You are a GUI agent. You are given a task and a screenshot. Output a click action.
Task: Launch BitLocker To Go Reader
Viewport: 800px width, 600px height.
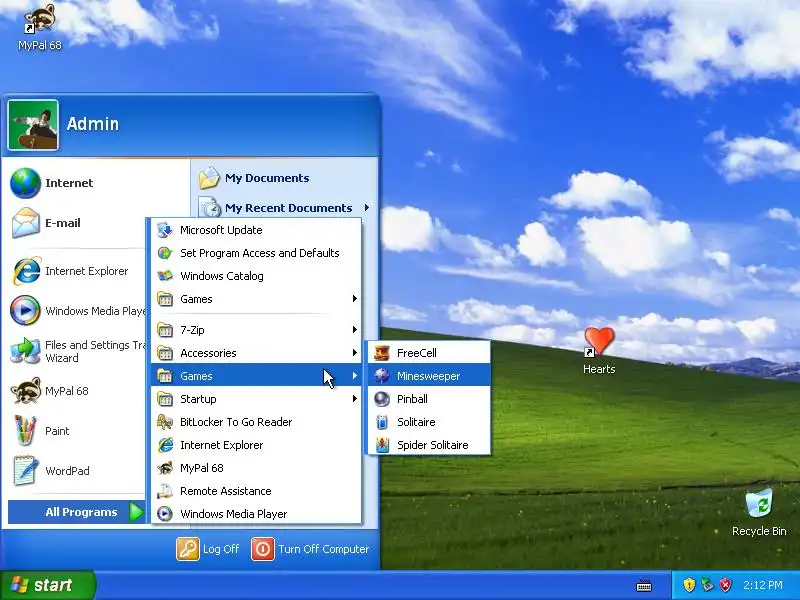[x=256, y=422]
